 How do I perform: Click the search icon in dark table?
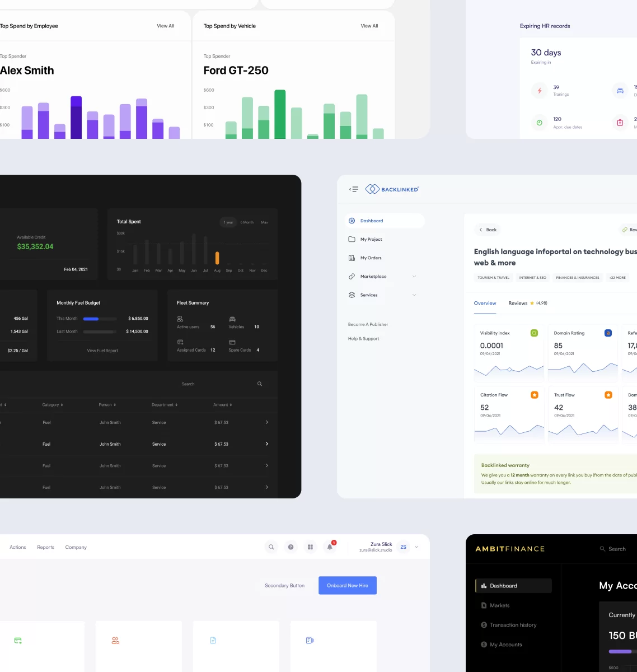(260, 384)
